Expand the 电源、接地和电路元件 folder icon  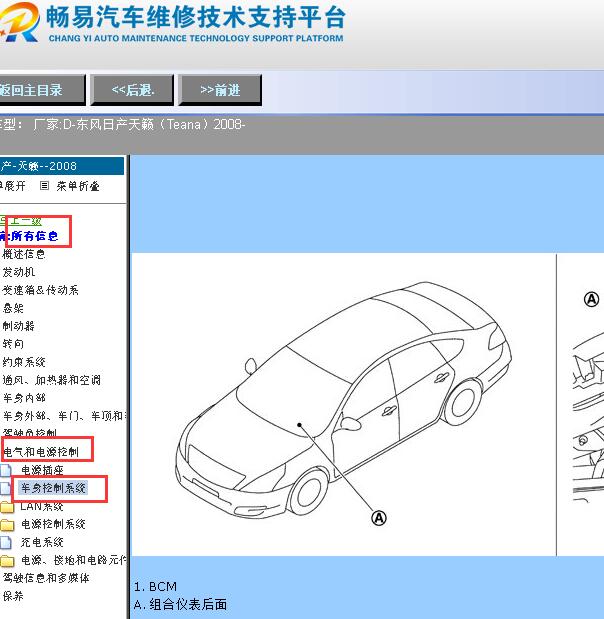point(7,561)
